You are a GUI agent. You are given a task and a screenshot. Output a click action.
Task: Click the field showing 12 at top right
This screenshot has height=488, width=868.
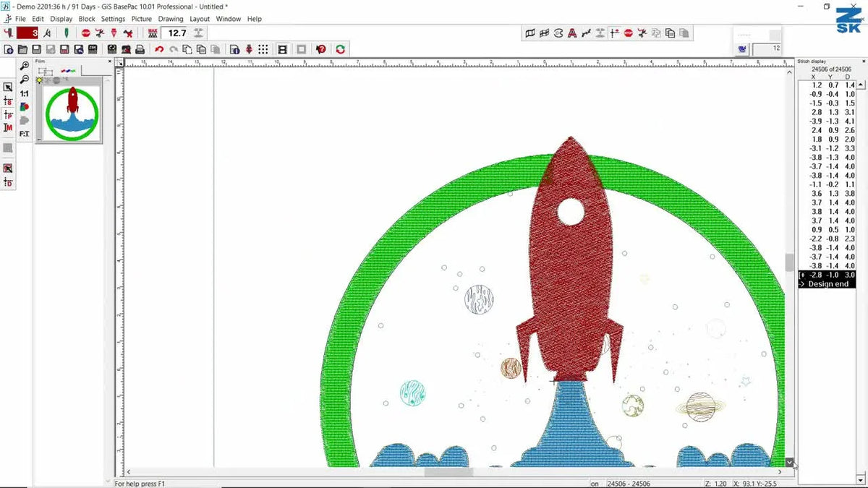click(x=767, y=48)
